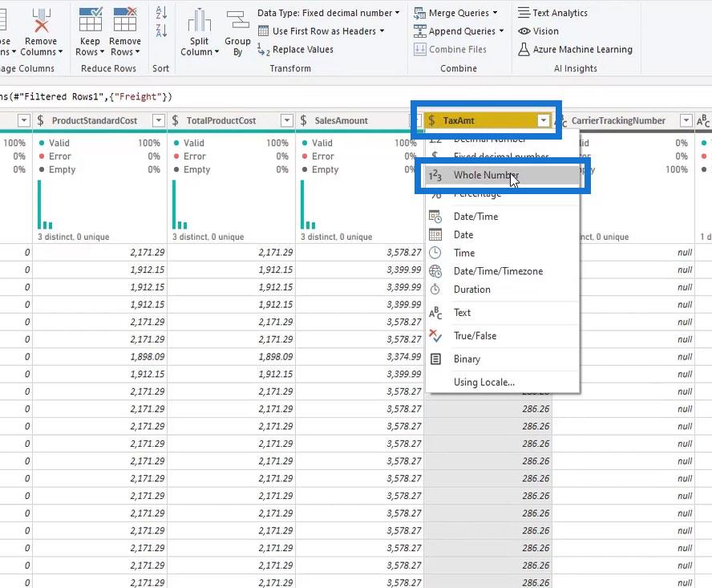Click the ProductStandardCost value distribution chart

coord(45,205)
